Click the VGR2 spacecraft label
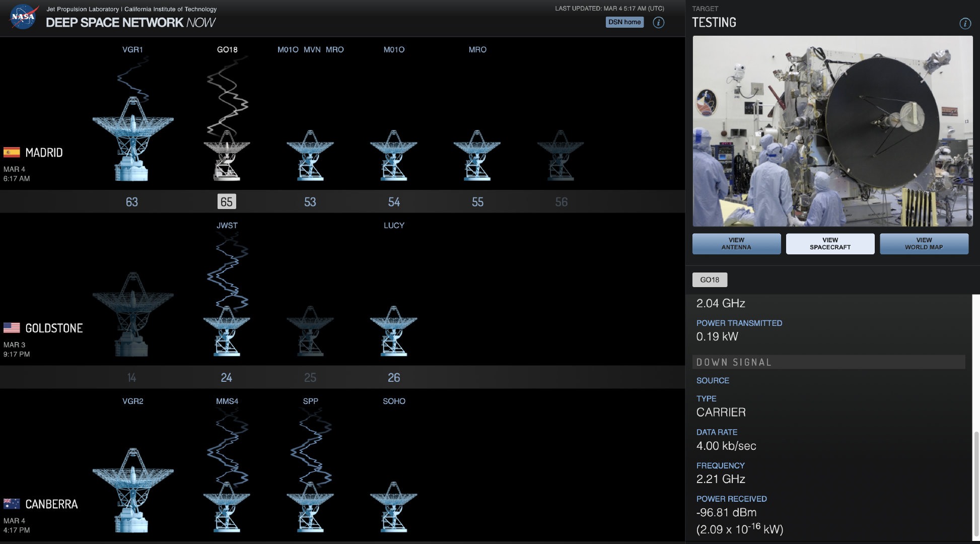This screenshot has height=544, width=980. [133, 401]
